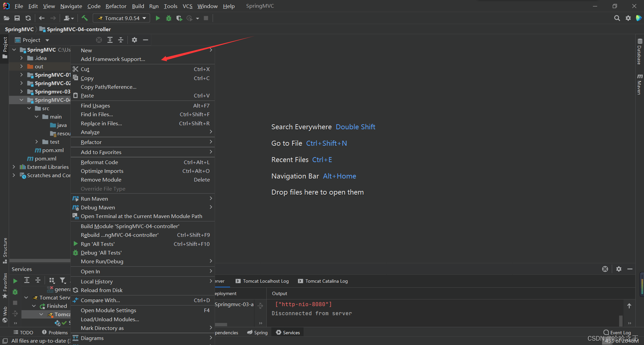Switch to the Tomcat Catalina Log tab
Viewport: 644px width, 345px height.
click(323, 281)
